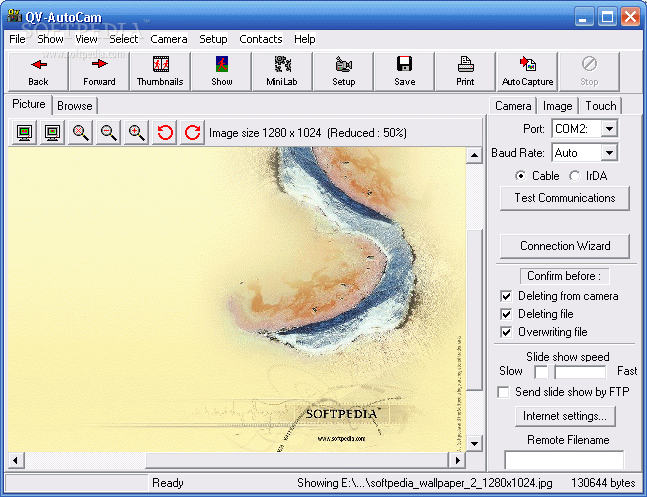
Task: Open the Port COM2 dropdown
Action: point(609,129)
